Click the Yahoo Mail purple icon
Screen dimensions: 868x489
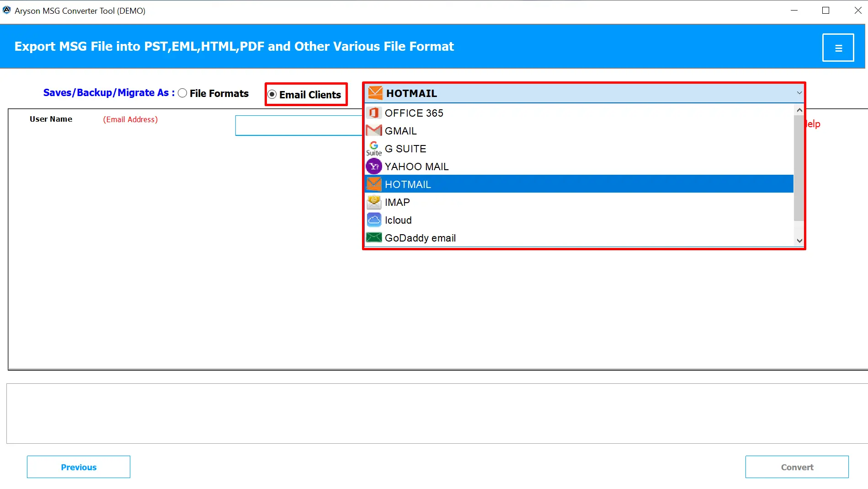[x=374, y=167]
